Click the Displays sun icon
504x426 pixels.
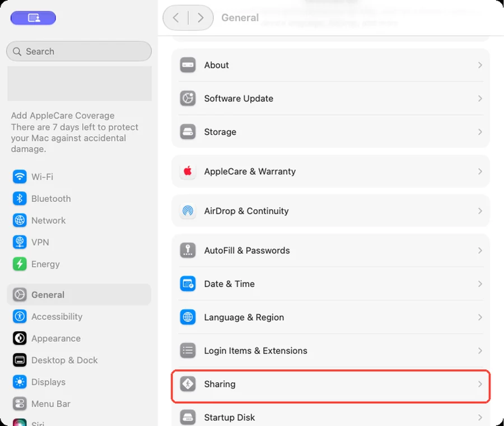pyautogui.click(x=20, y=382)
